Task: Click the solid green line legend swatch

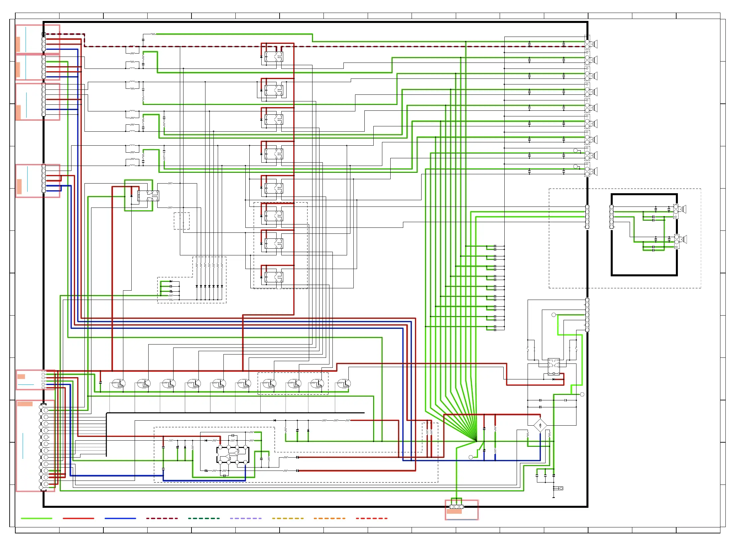Action: [36, 519]
